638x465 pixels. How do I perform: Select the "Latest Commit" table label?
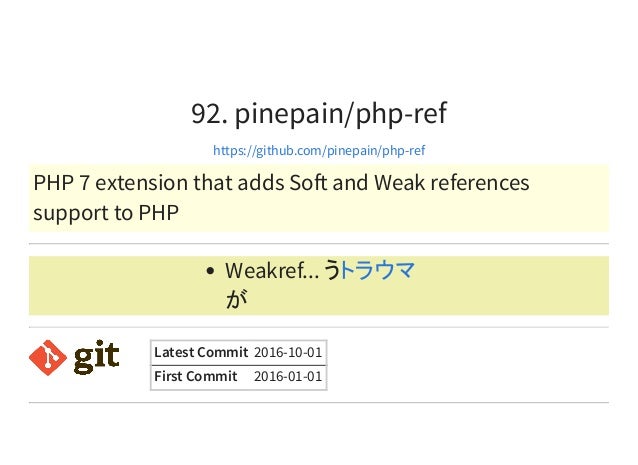tap(201, 352)
